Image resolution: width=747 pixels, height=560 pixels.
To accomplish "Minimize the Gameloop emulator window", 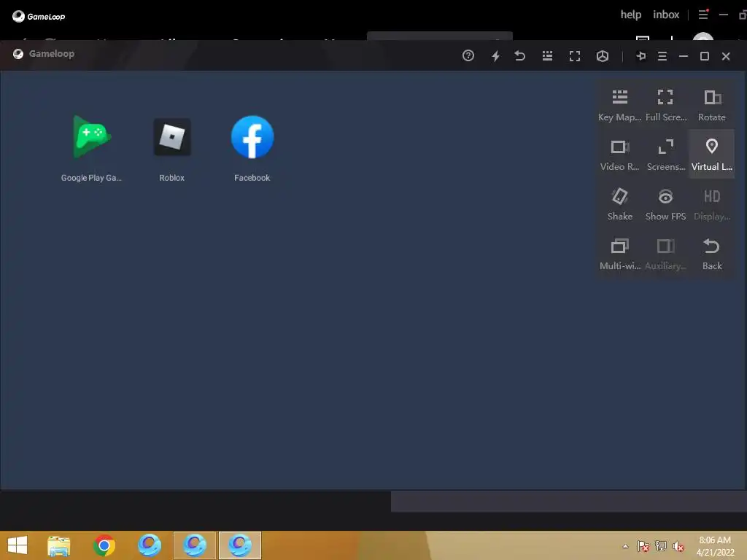I will [x=683, y=56].
